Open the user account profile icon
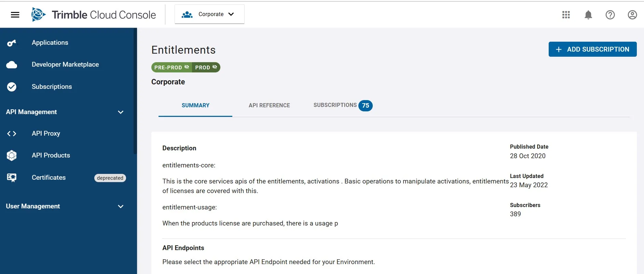Screen dimensions: 644x274 [632, 15]
